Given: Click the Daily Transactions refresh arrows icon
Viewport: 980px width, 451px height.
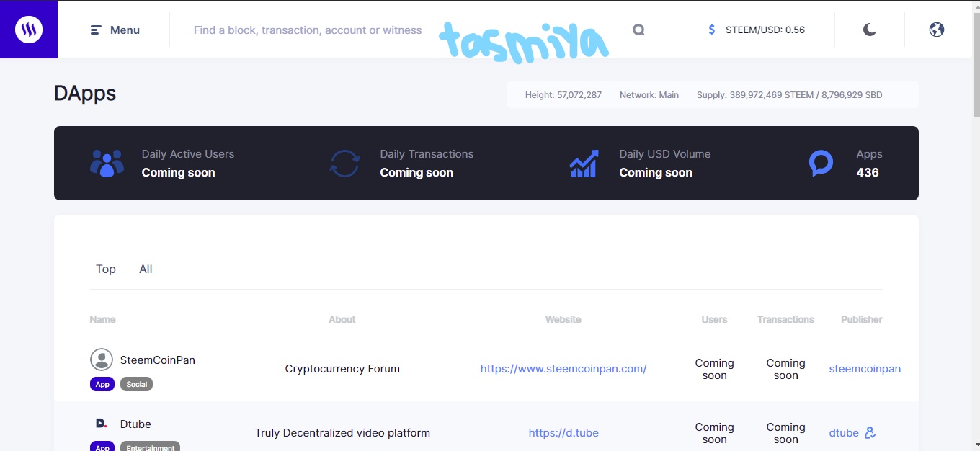Looking at the screenshot, I should (344, 164).
